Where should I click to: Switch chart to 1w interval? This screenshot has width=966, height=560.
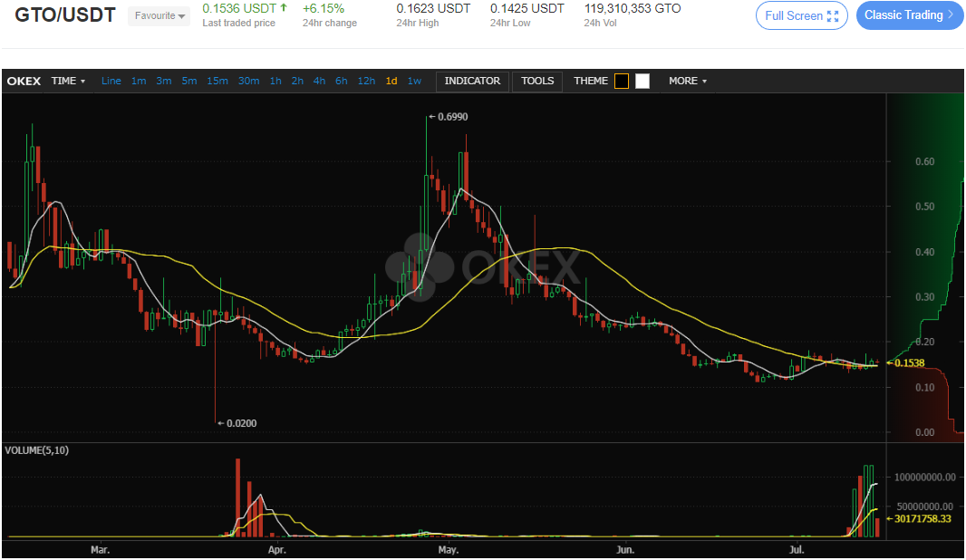pyautogui.click(x=414, y=81)
